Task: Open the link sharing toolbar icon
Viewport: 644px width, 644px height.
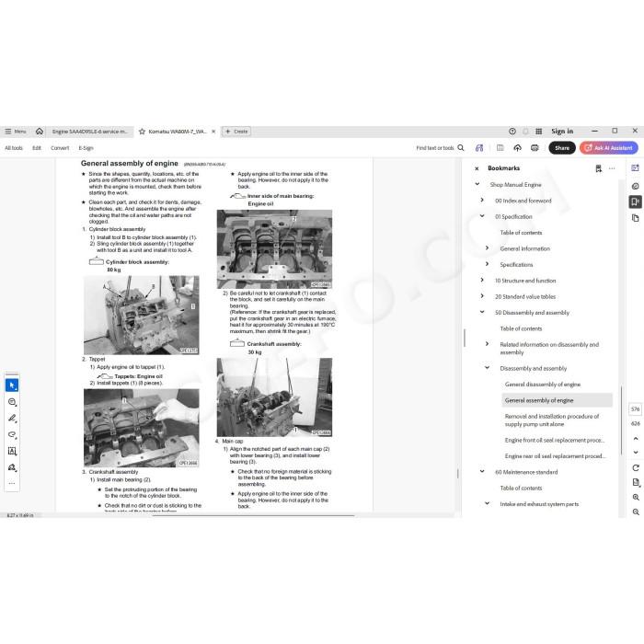Action: (x=479, y=148)
